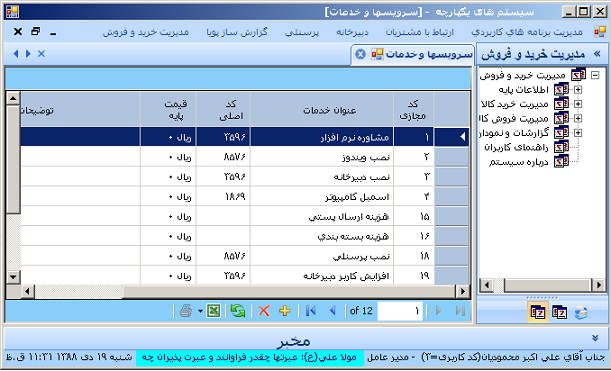Click tree panel scrollbar right arrow

click(599, 285)
